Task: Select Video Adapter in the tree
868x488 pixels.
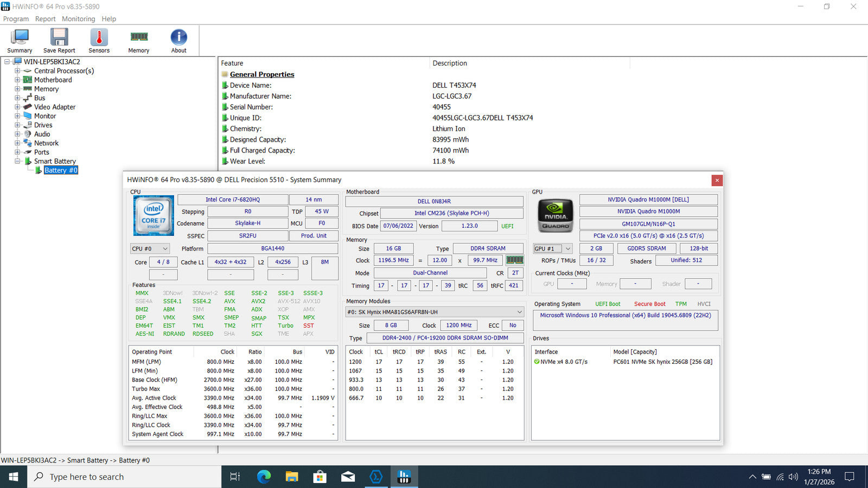Action: point(55,107)
